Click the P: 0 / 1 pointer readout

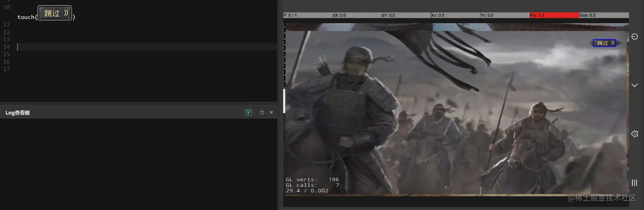click(290, 15)
